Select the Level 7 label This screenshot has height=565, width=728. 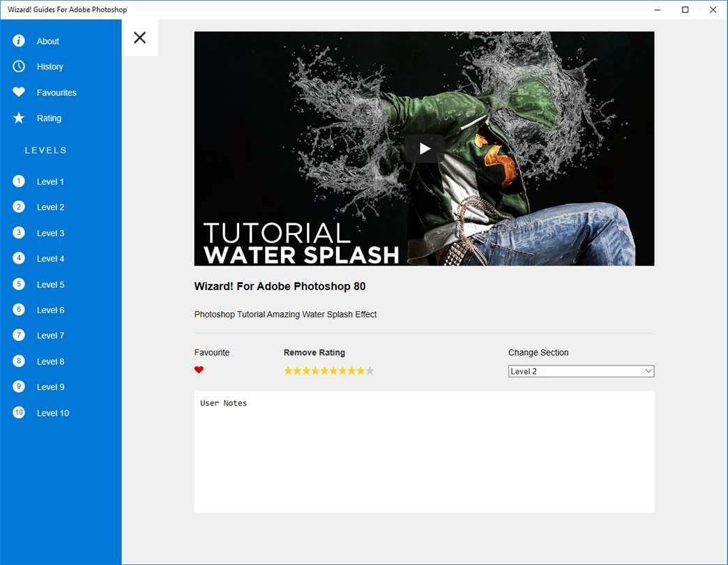point(50,336)
